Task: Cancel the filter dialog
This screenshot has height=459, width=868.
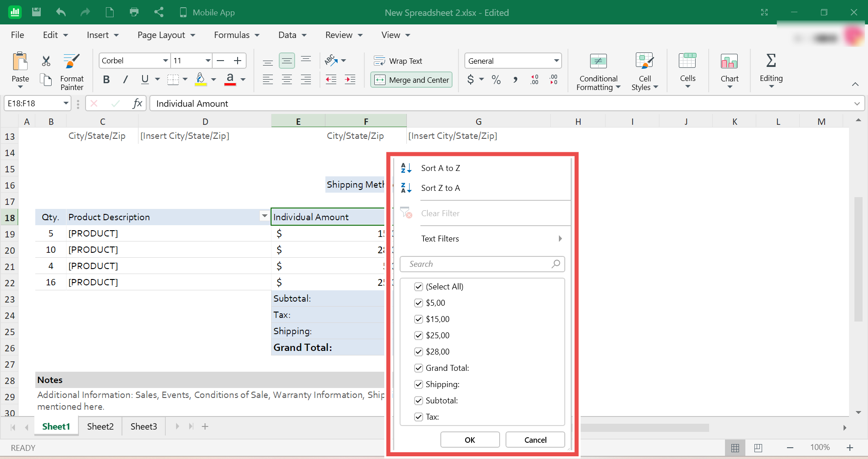Action: [x=535, y=440]
